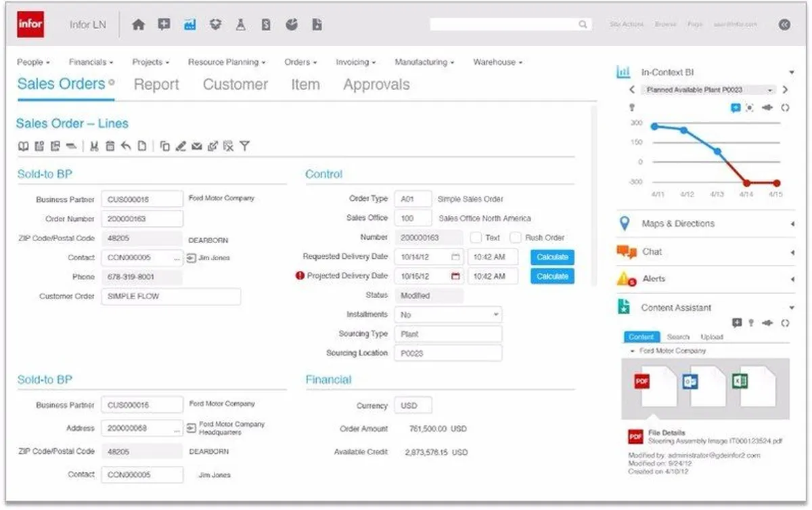Calculate the Requested Delivery Date

click(552, 257)
